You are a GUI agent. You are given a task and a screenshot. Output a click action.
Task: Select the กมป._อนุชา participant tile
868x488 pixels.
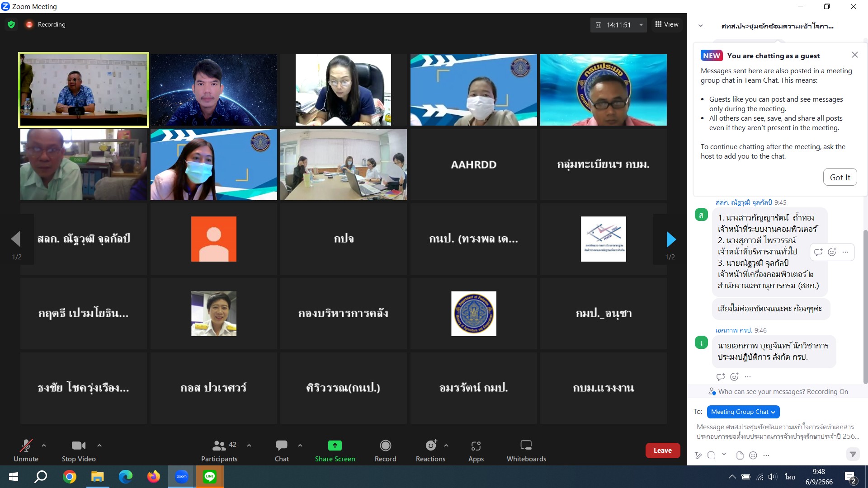(x=603, y=314)
